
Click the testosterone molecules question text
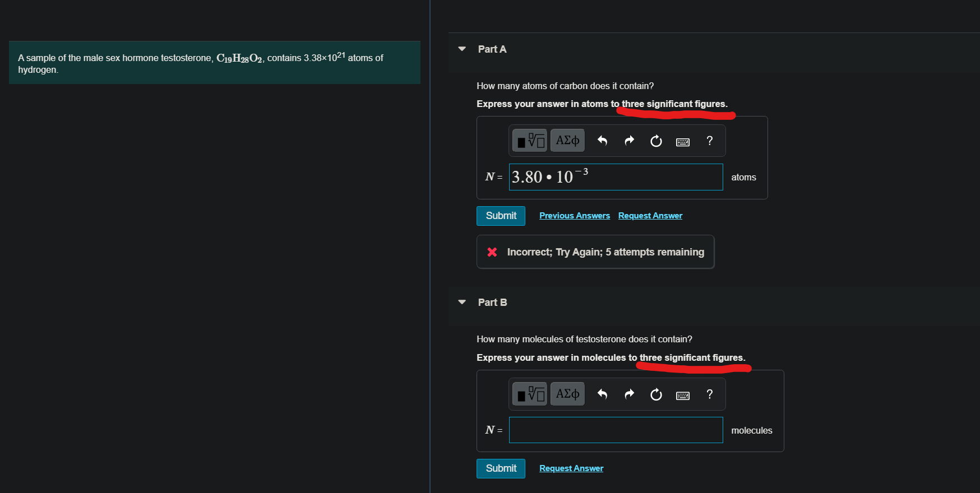pos(584,339)
